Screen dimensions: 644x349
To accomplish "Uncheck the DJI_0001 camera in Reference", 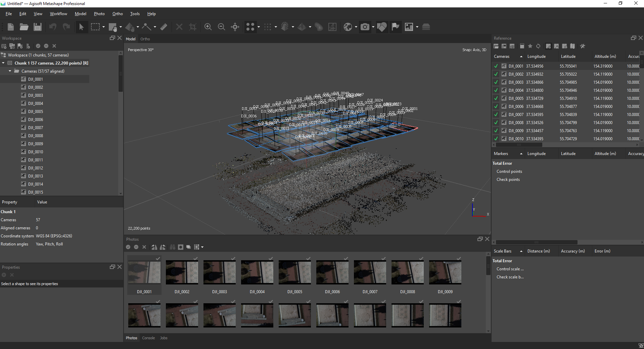I will pos(496,66).
